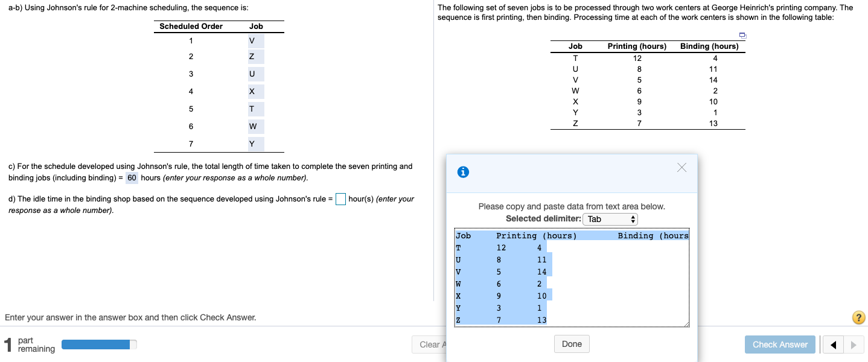Select the highlighted Job Z row in the textarea
The width and height of the screenshot is (868, 362).
click(501, 320)
